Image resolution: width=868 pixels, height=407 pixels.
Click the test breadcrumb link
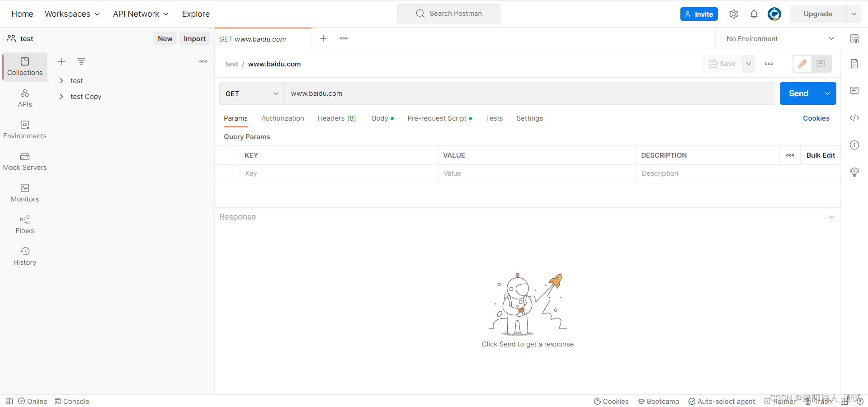[x=231, y=64]
